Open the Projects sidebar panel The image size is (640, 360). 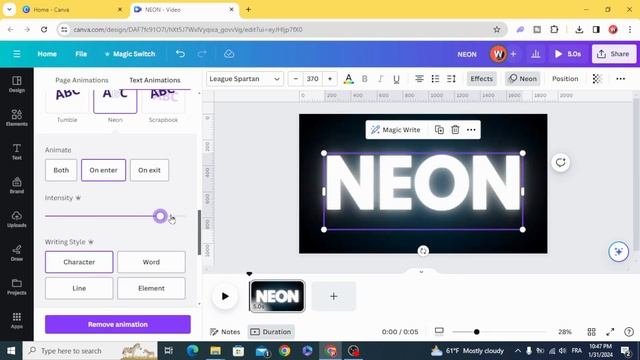coord(17,287)
